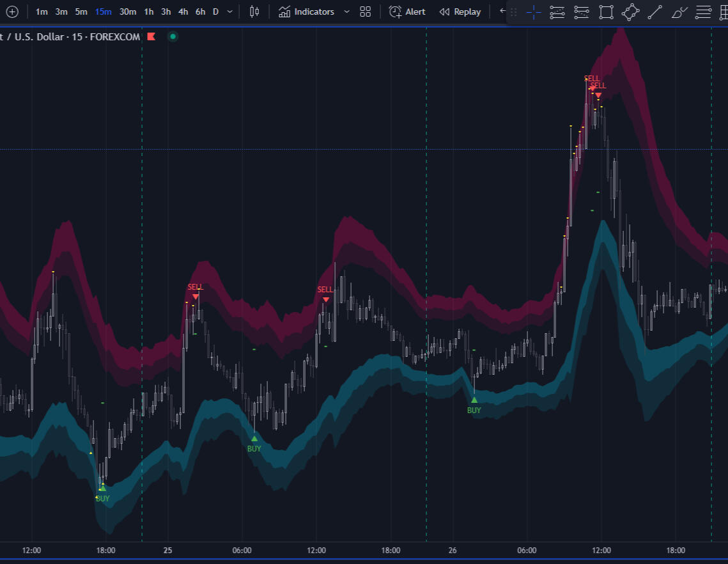Open the layout grid selector

click(365, 12)
